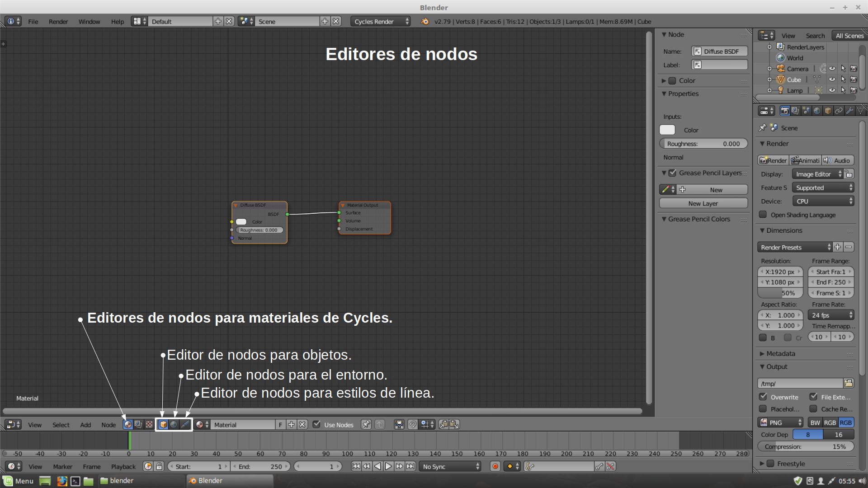This screenshot has height=488, width=868.
Task: Click the Blender info editor type icon
Action: [13, 21]
